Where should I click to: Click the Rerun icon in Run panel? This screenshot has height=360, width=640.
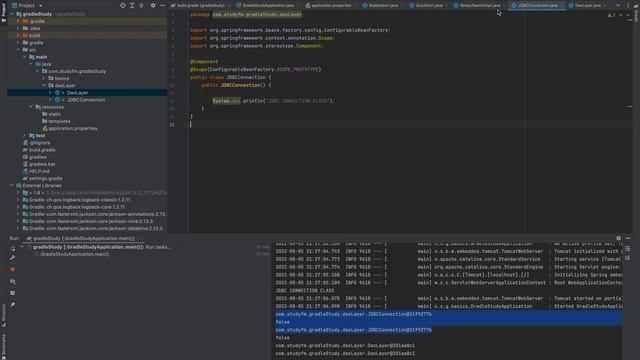click(13, 249)
